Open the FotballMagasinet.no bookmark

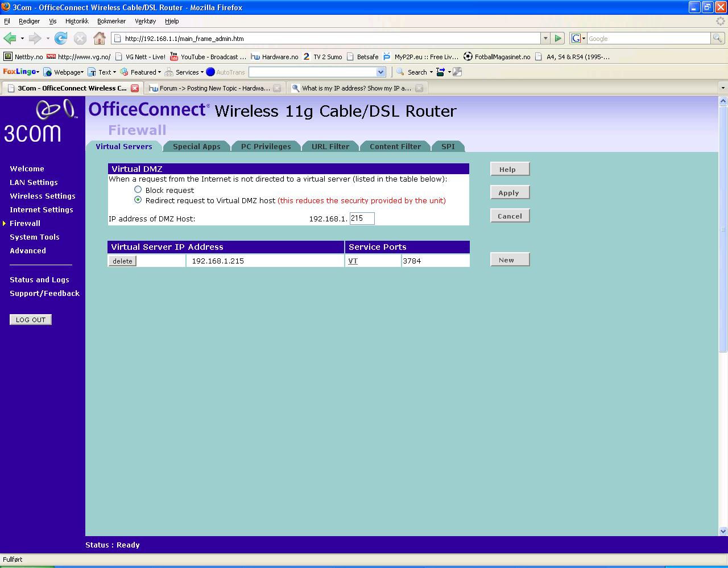tap(497, 56)
